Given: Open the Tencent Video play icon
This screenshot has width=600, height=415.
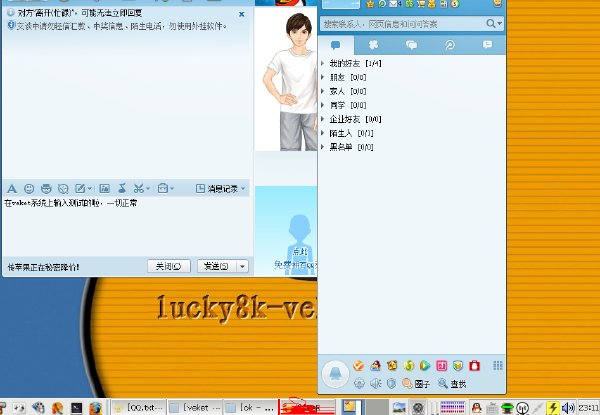Looking at the screenshot, I should (x=425, y=366).
